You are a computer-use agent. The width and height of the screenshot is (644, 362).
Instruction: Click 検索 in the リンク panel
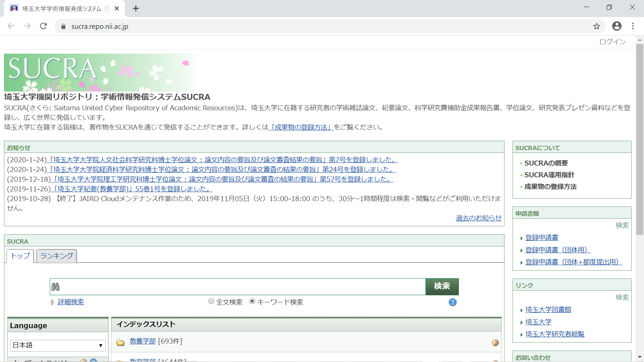click(x=622, y=298)
